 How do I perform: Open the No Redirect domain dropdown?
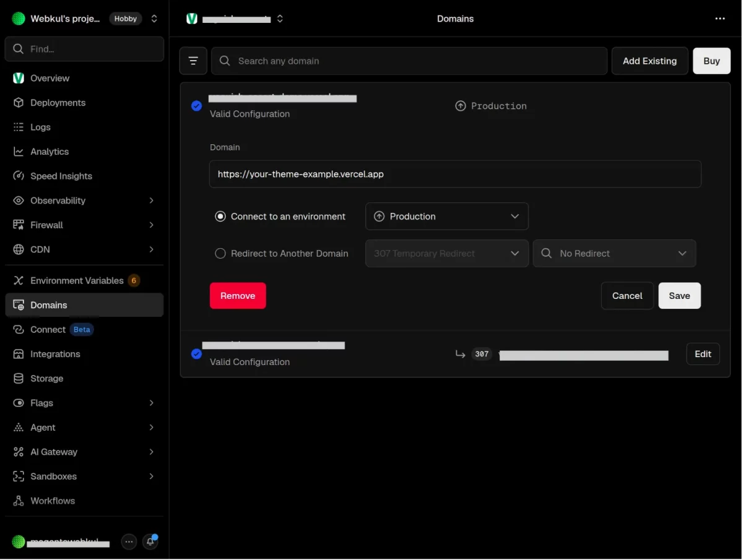(614, 253)
